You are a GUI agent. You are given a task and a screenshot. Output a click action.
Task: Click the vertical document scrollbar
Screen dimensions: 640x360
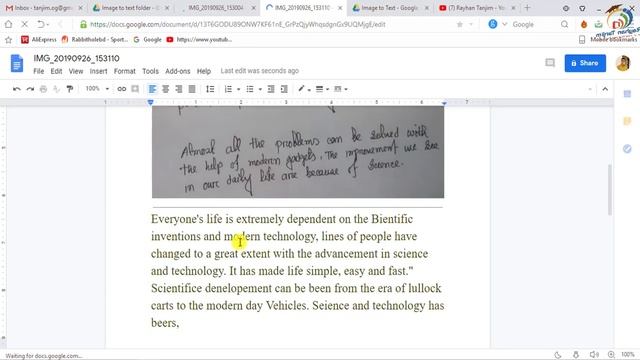coord(610,190)
